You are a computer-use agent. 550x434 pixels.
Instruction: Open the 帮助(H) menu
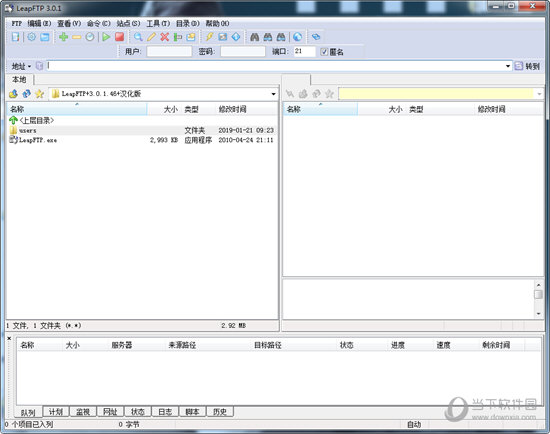[217, 23]
